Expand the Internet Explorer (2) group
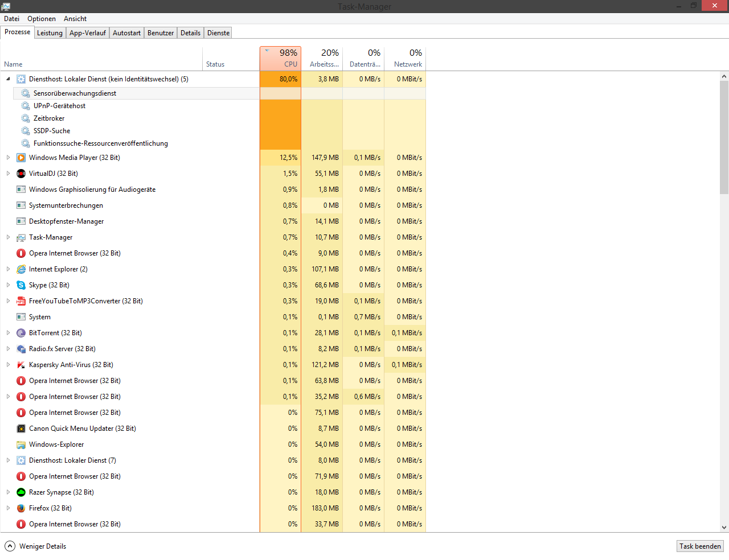The image size is (729, 560). (8, 269)
